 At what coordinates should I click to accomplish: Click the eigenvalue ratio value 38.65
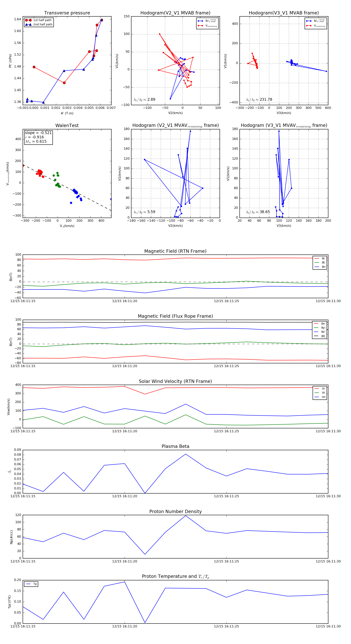(x=265, y=212)
